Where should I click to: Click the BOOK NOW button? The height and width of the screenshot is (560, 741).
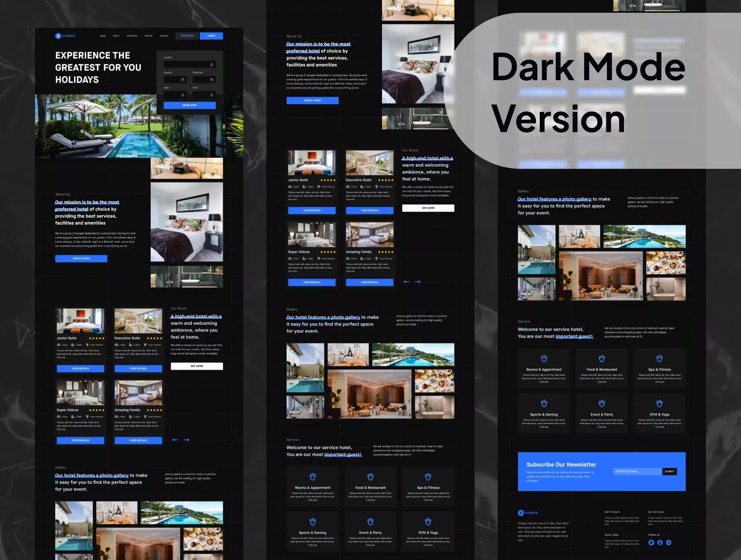pos(189,105)
